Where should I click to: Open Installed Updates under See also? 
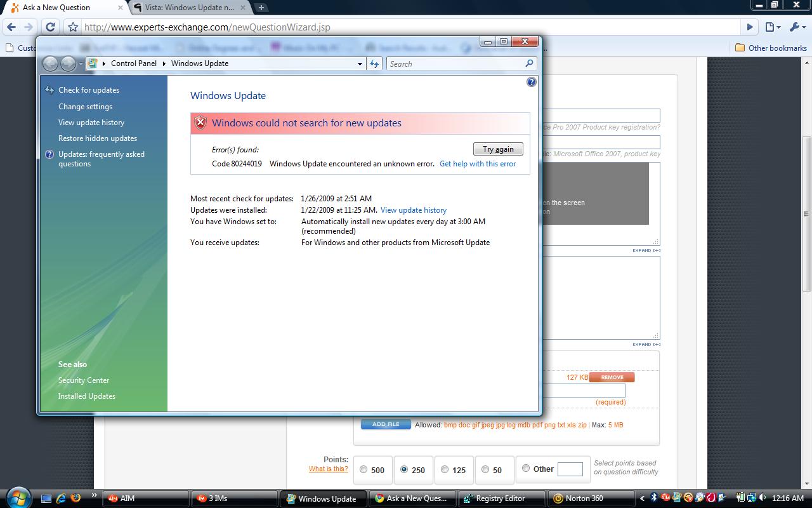tap(87, 396)
